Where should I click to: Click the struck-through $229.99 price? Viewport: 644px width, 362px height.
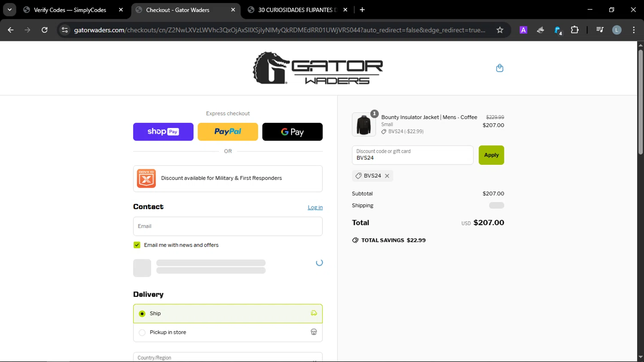tap(495, 117)
